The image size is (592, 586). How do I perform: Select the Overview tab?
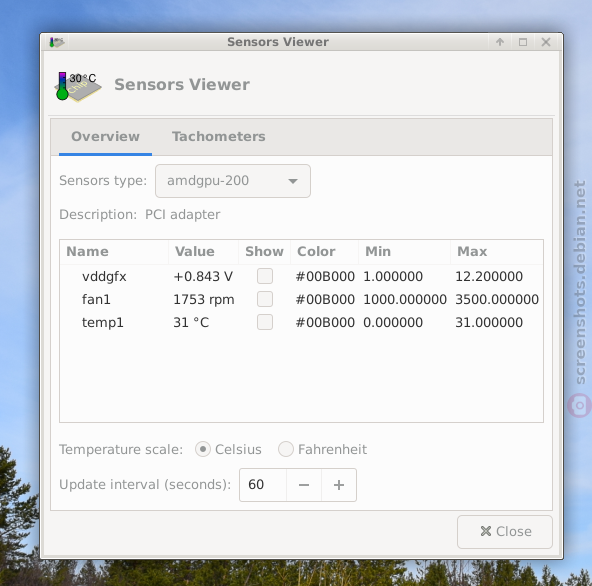(x=105, y=136)
